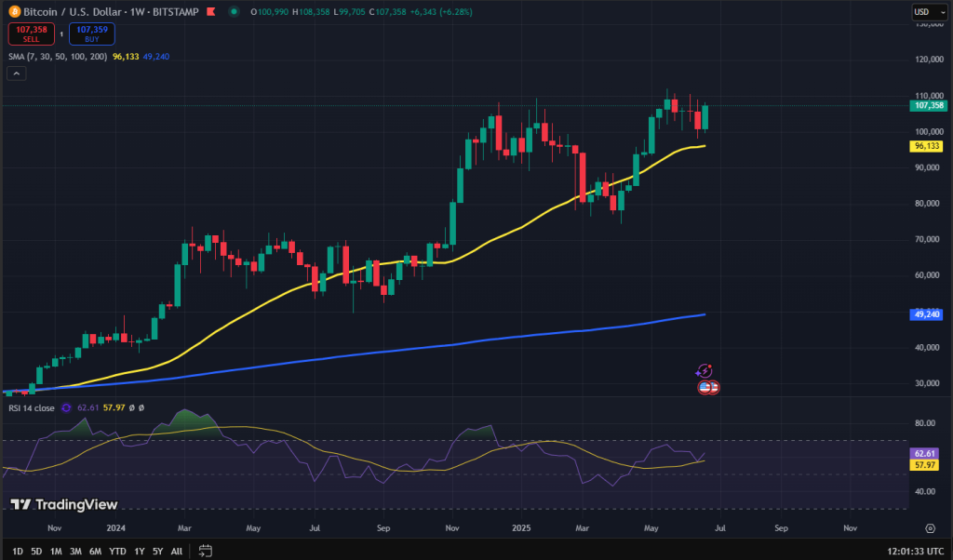Click the yellow SMA value 96,133 in the legend
This screenshot has width=953, height=560.
(126, 57)
